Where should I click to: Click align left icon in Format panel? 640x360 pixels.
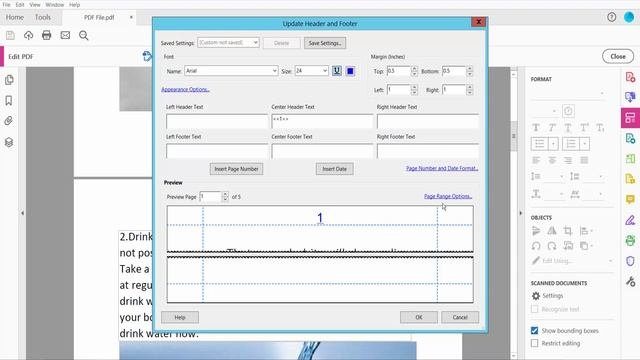536,160
